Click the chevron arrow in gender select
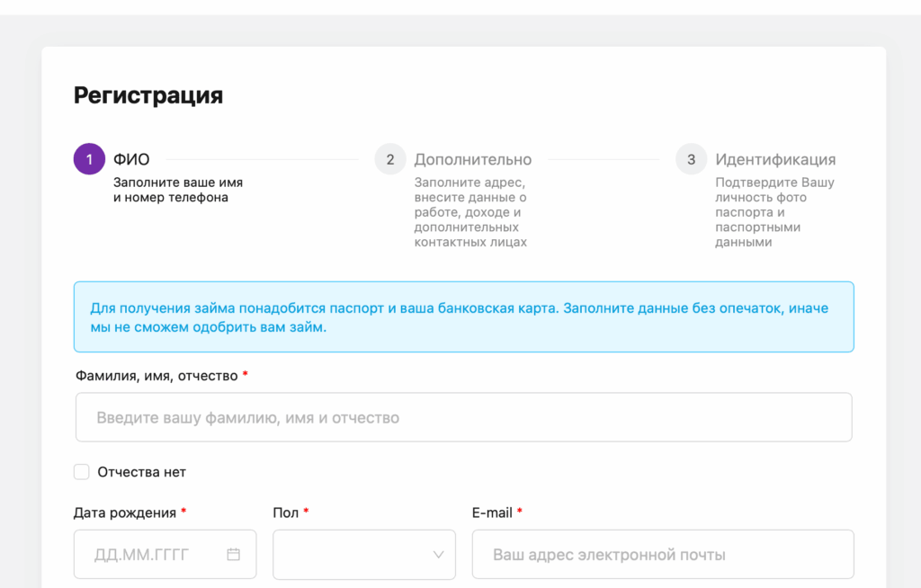 [x=439, y=555]
